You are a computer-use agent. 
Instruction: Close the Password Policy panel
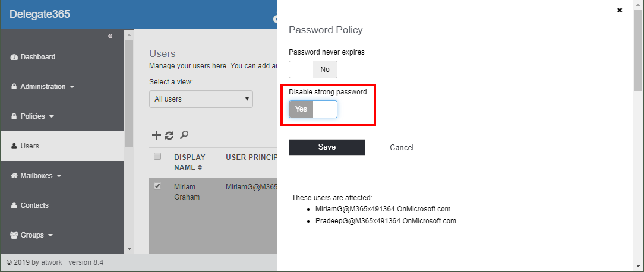pos(620,11)
